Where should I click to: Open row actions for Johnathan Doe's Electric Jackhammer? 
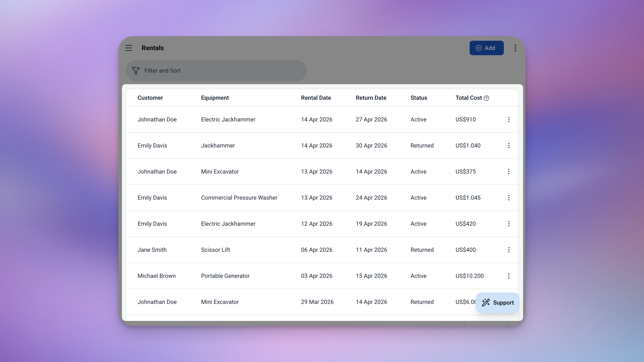[509, 119]
